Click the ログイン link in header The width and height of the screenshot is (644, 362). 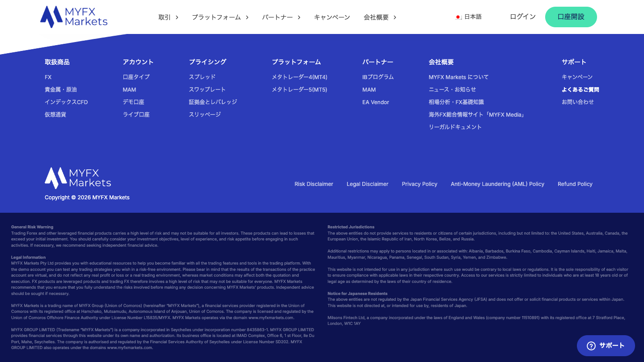[523, 17]
